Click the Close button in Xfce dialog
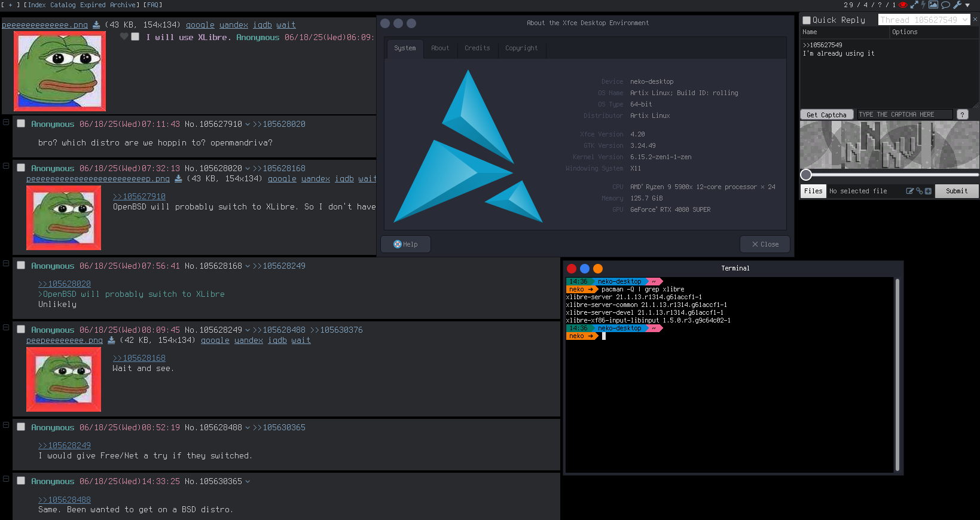Screen dimensions: 980x520 tap(765, 244)
